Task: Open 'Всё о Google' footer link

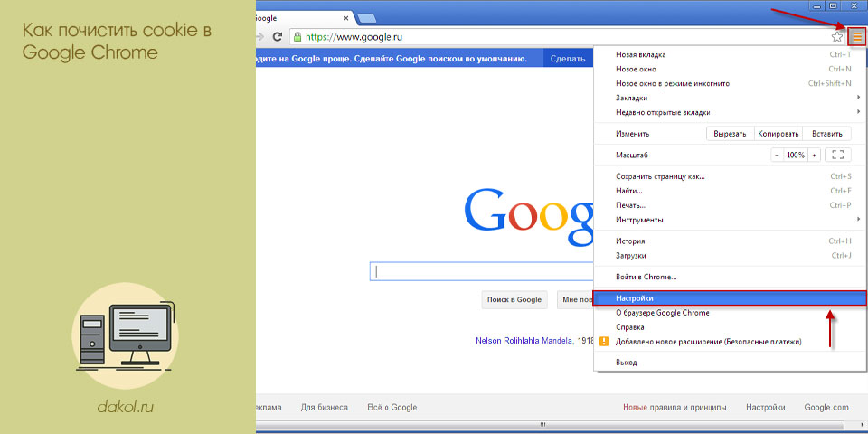Action: pyautogui.click(x=392, y=408)
